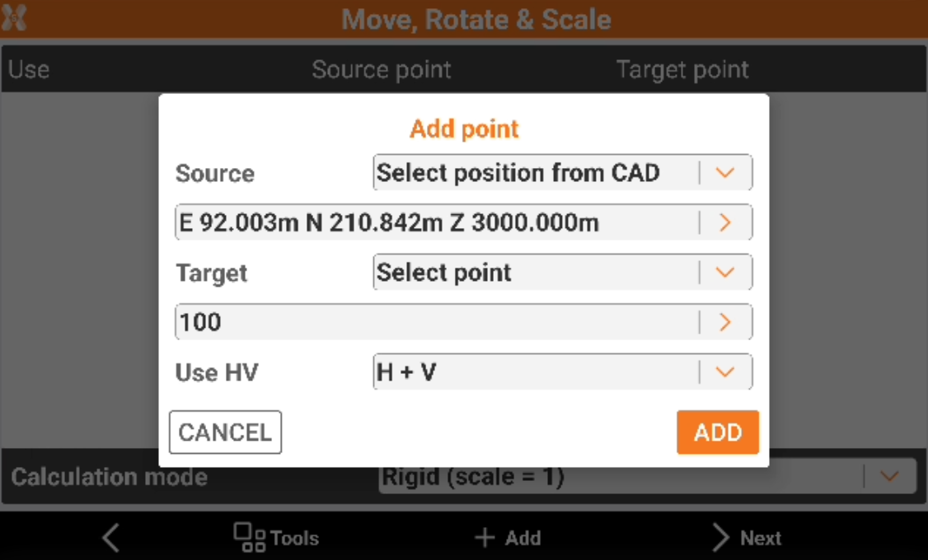928x560 pixels.
Task: Expand the Calculation mode dropdown arrow
Action: 888,477
